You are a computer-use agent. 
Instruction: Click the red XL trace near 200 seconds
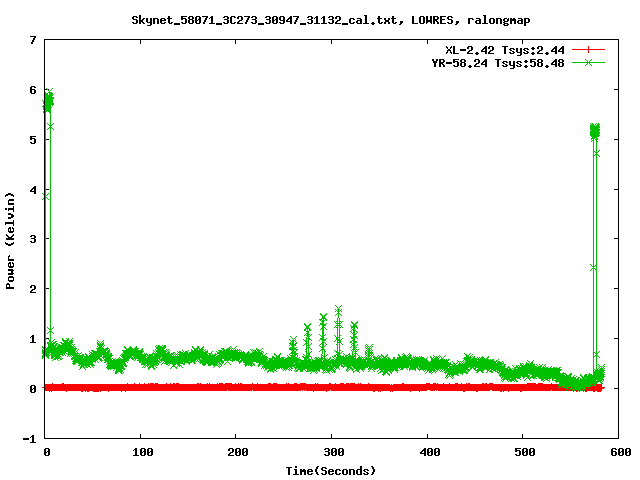236,387
